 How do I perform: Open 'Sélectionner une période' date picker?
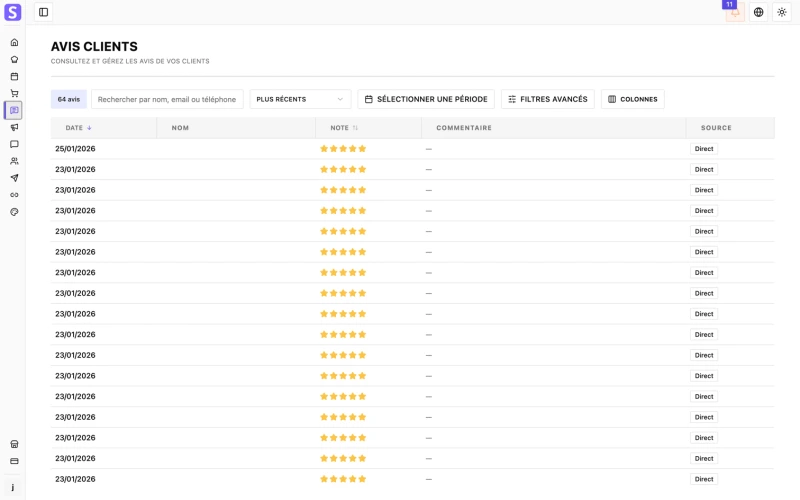tap(426, 99)
